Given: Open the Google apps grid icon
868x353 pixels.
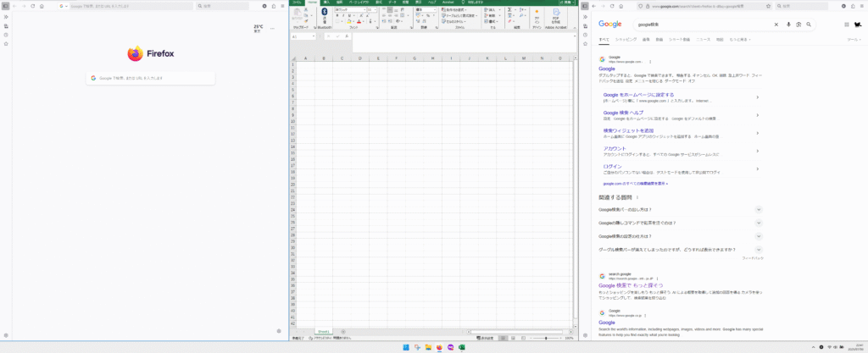Looking at the screenshot, I should [847, 25].
